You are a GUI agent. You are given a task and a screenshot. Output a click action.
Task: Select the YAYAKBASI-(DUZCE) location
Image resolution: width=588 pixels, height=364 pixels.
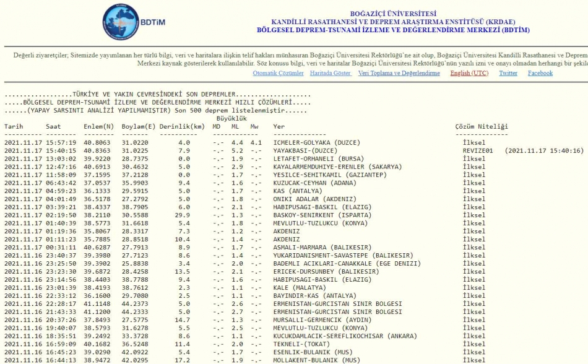coord(305,150)
